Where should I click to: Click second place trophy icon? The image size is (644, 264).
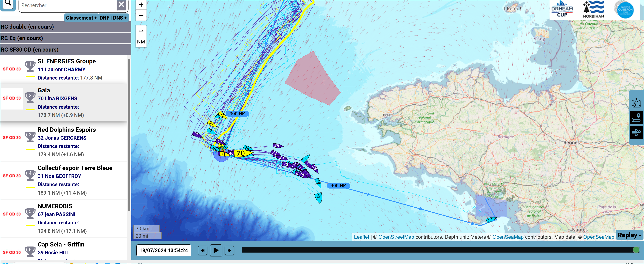30,98
